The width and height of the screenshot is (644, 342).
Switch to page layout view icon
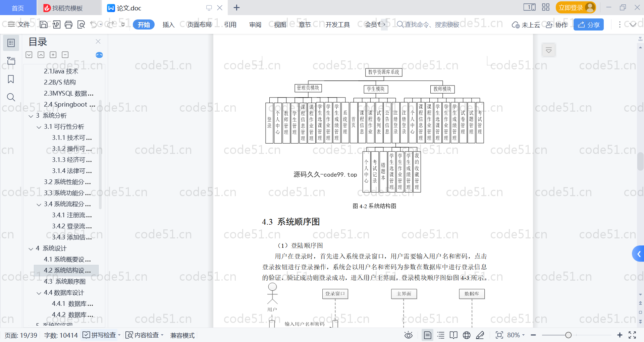click(x=428, y=335)
